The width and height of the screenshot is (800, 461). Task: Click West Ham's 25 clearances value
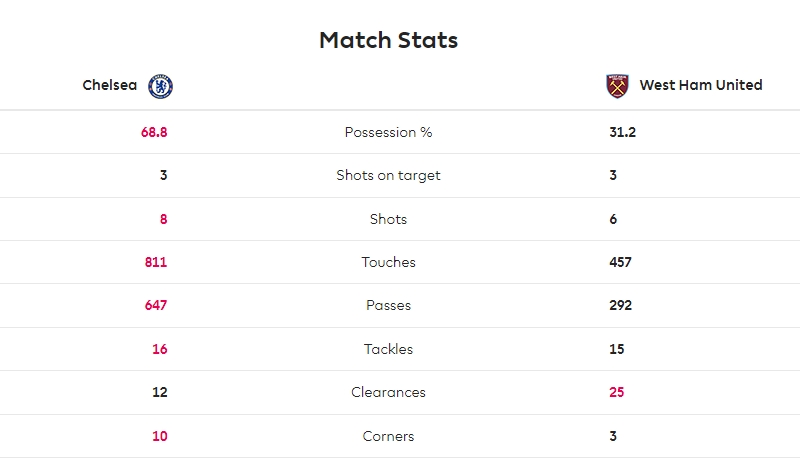(616, 392)
